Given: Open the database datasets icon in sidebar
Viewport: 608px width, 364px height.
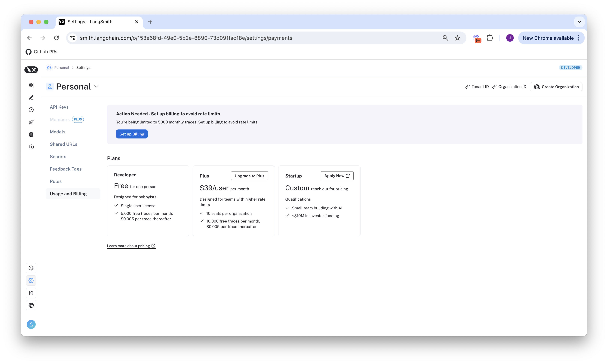Looking at the screenshot, I should click(31, 134).
